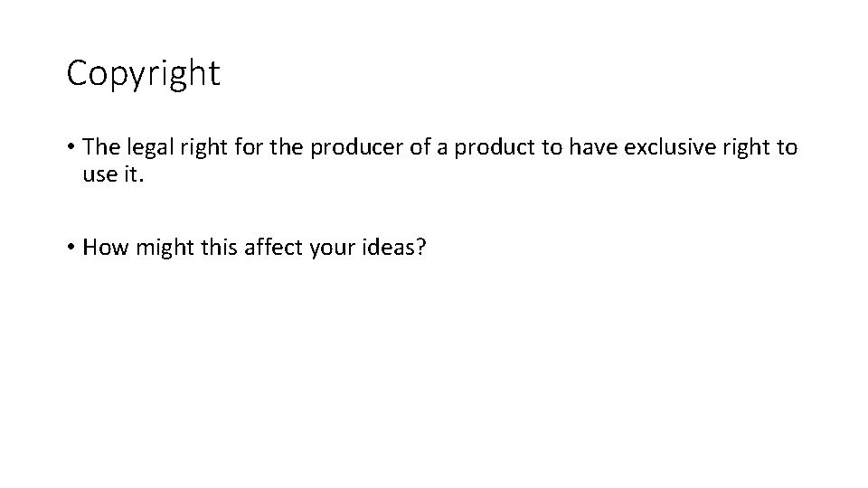This screenshot has width=868, height=488.
Task: Click the word "How" starting second bullet
Action: click(x=105, y=248)
